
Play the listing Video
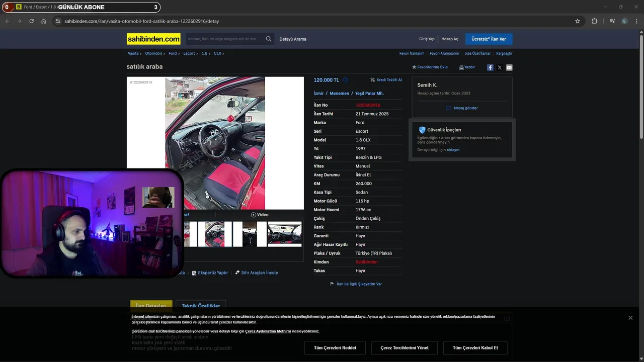[260, 215]
